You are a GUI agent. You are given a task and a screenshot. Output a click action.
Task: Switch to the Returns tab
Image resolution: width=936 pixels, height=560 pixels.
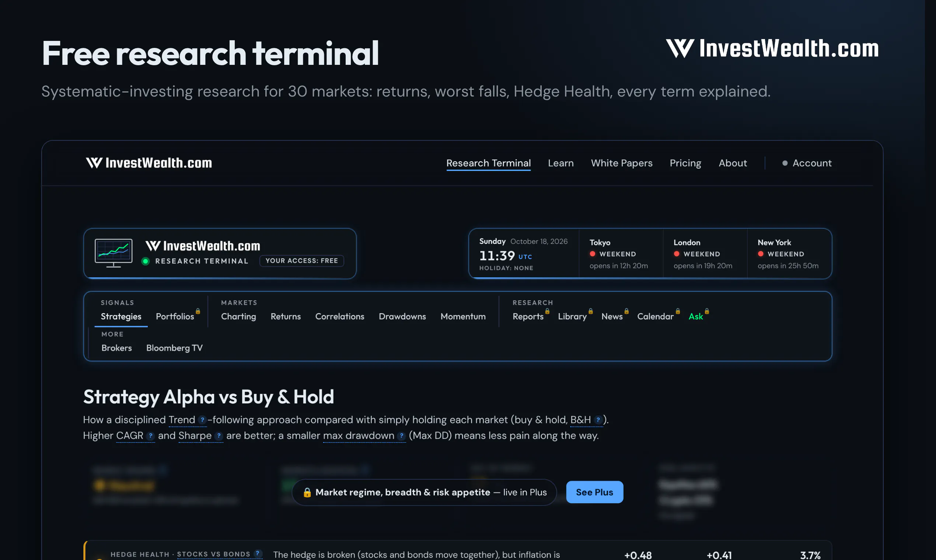pos(286,316)
